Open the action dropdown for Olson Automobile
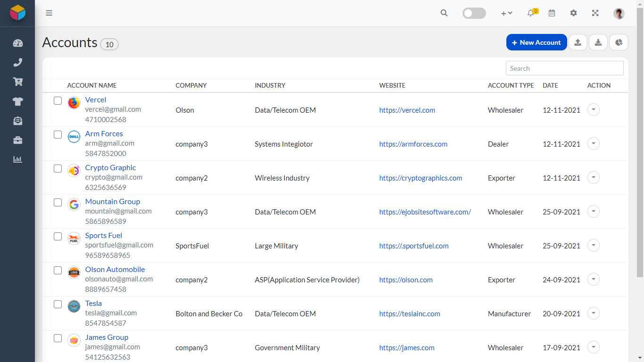The width and height of the screenshot is (644, 362). (594, 280)
